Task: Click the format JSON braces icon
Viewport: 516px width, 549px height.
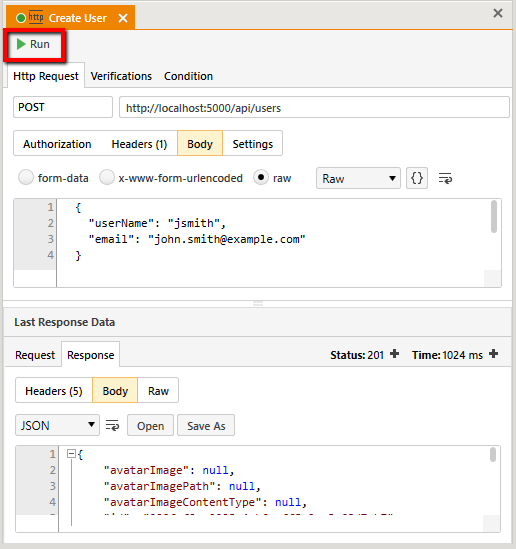Action: click(x=417, y=178)
